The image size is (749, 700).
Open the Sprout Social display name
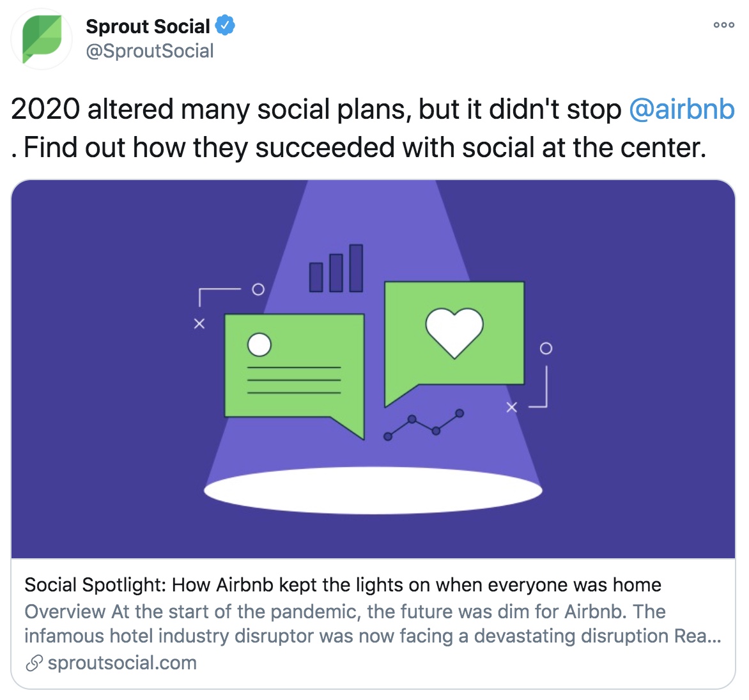[148, 26]
